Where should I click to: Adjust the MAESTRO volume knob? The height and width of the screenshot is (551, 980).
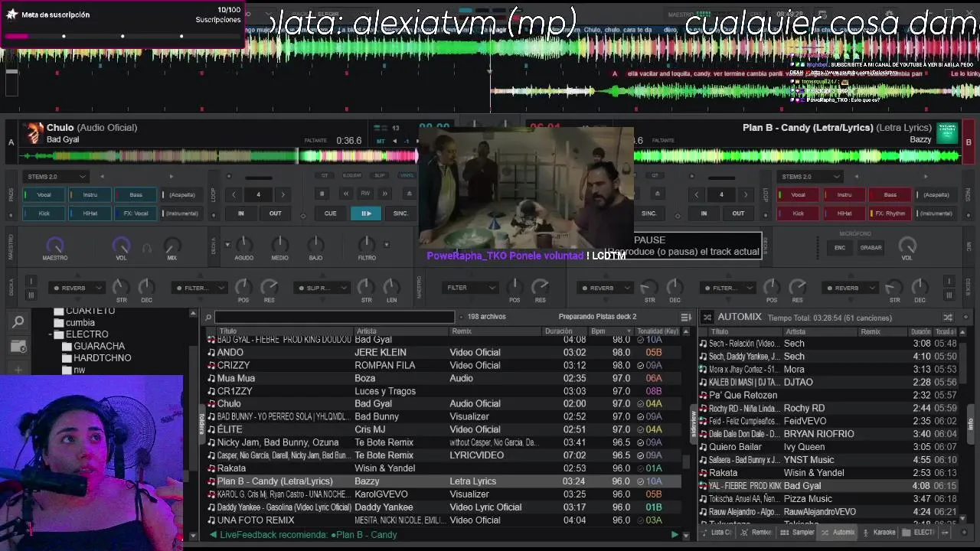click(54, 245)
